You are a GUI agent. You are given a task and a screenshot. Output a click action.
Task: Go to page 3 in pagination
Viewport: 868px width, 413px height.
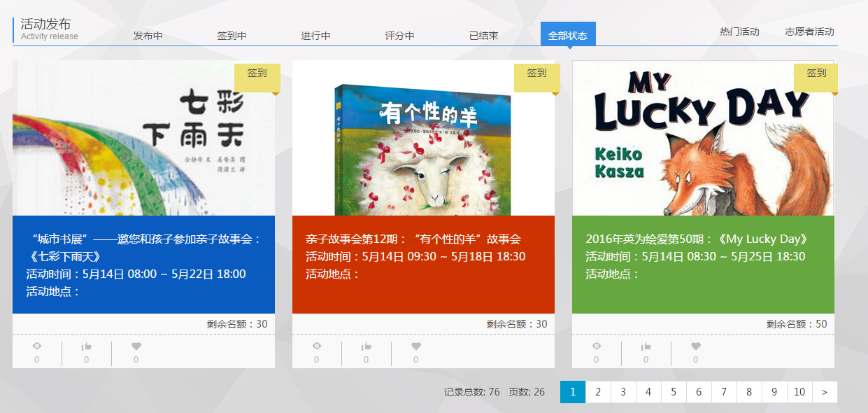pos(623,392)
